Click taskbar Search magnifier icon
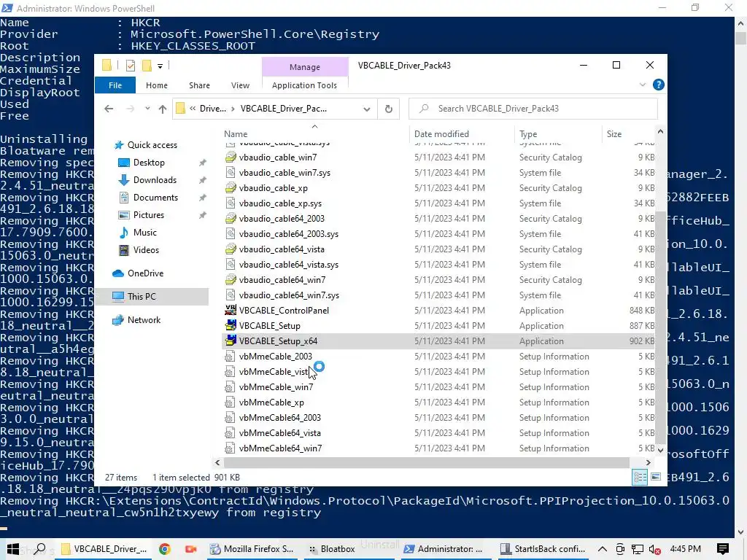 (x=40, y=549)
